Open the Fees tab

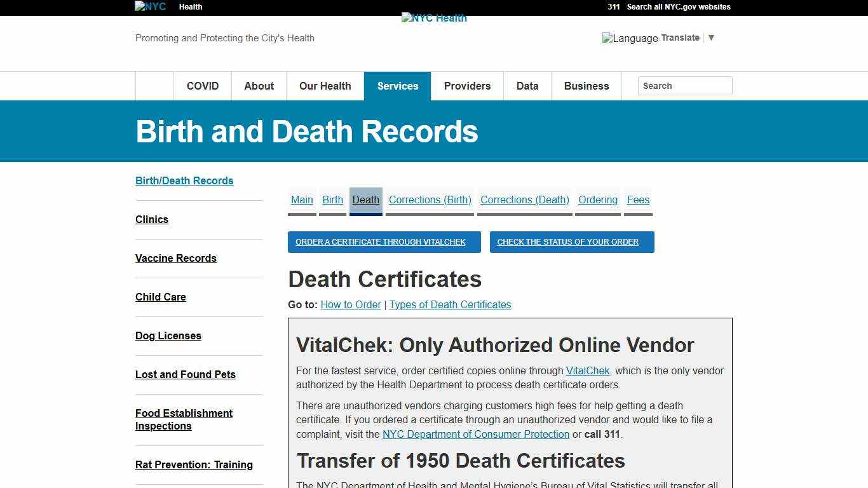coord(638,200)
